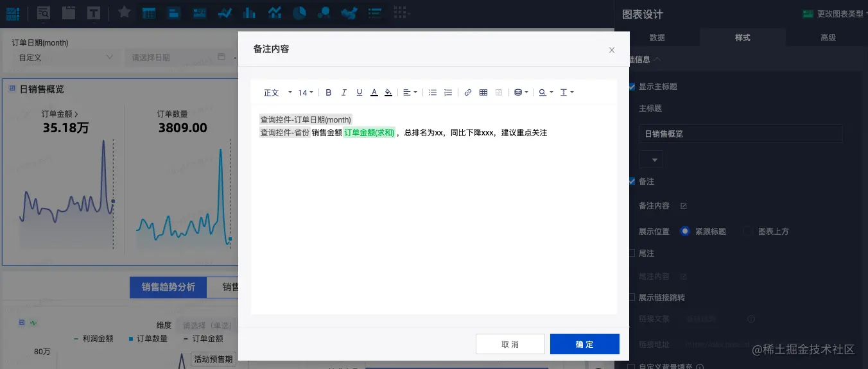Uncheck the 显示主标题 checkbox
Viewport: 868px width, 369px height.
pyautogui.click(x=631, y=87)
